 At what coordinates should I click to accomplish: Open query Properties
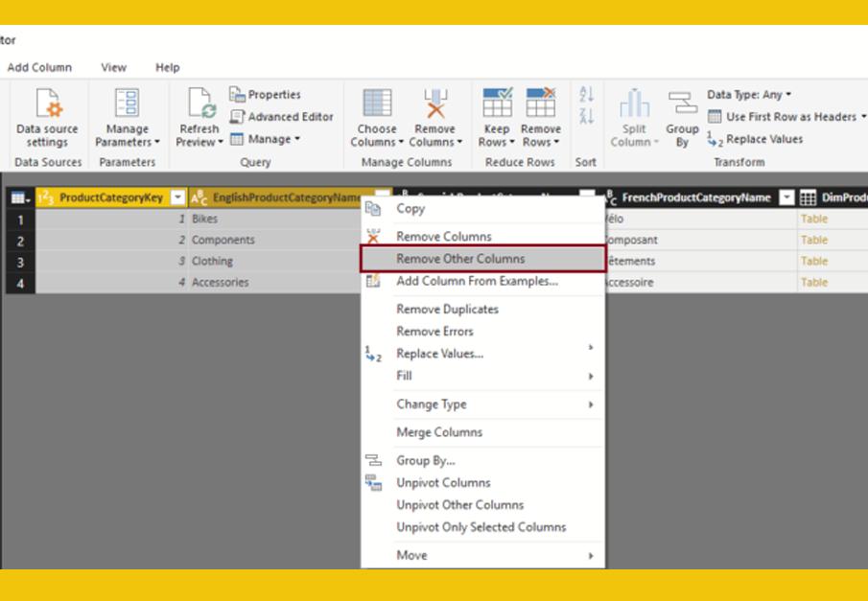click(266, 95)
